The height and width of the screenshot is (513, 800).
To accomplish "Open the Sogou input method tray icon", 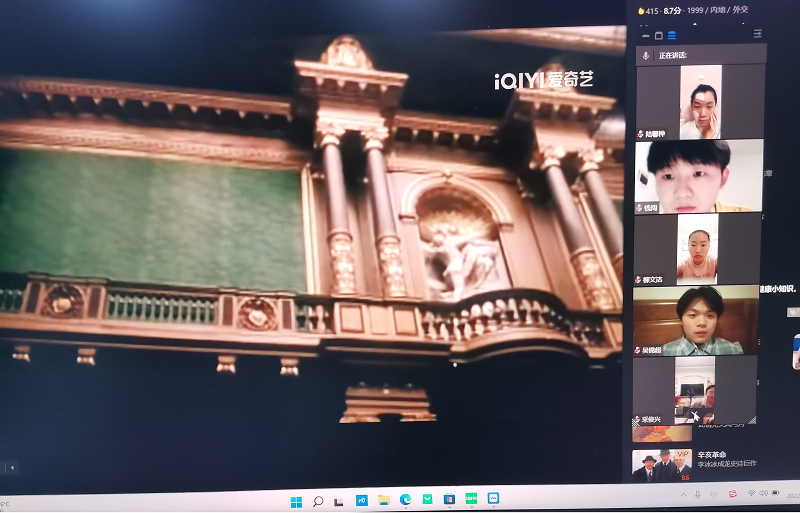I will 733,494.
